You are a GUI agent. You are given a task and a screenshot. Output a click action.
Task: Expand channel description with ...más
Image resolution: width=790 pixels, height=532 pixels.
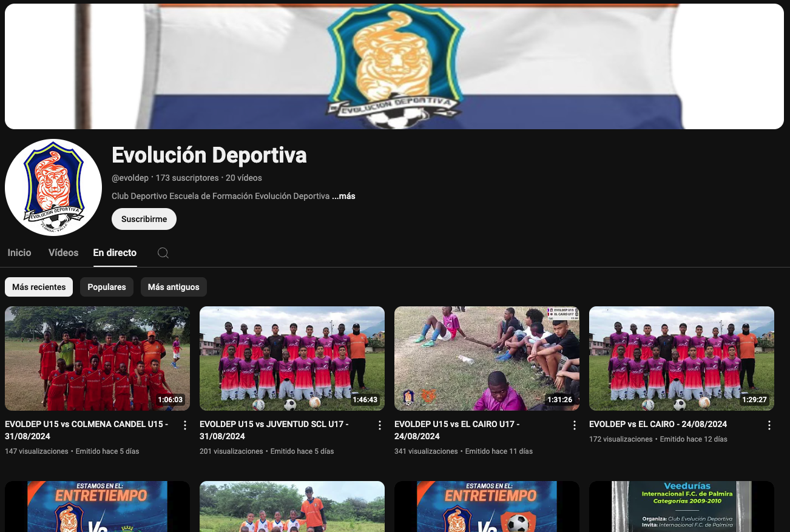coord(343,197)
